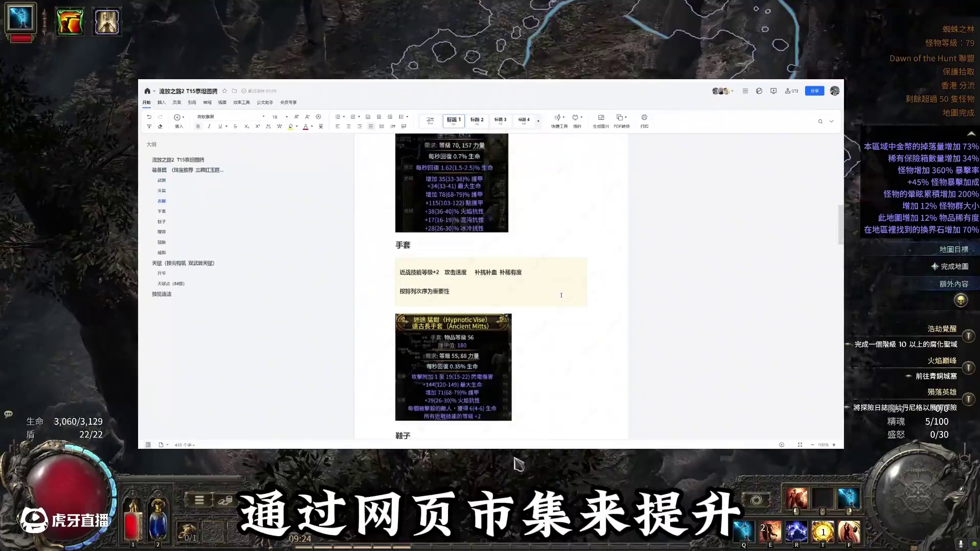
Task: Switch to the 插入 ribbon tab
Action: pyautogui.click(x=162, y=102)
